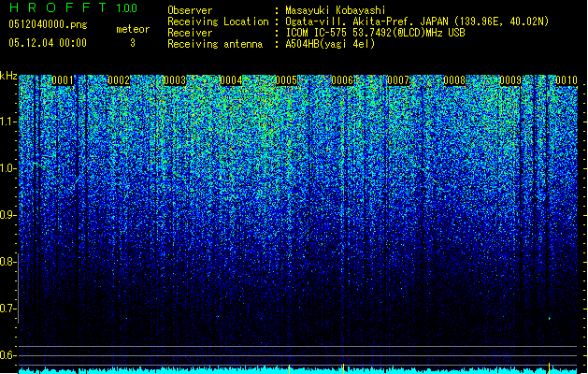This screenshot has height=374, width=588.
Task: Click the 0010 minute marker
Action: point(566,80)
